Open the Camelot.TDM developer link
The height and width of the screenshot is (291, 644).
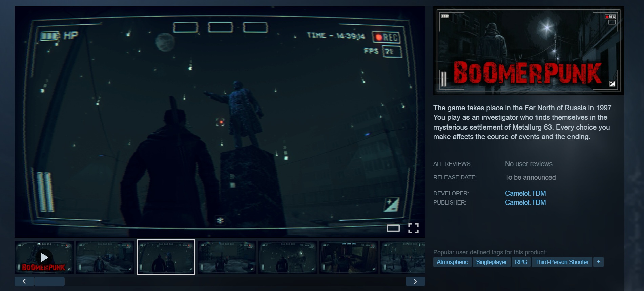pyautogui.click(x=525, y=193)
